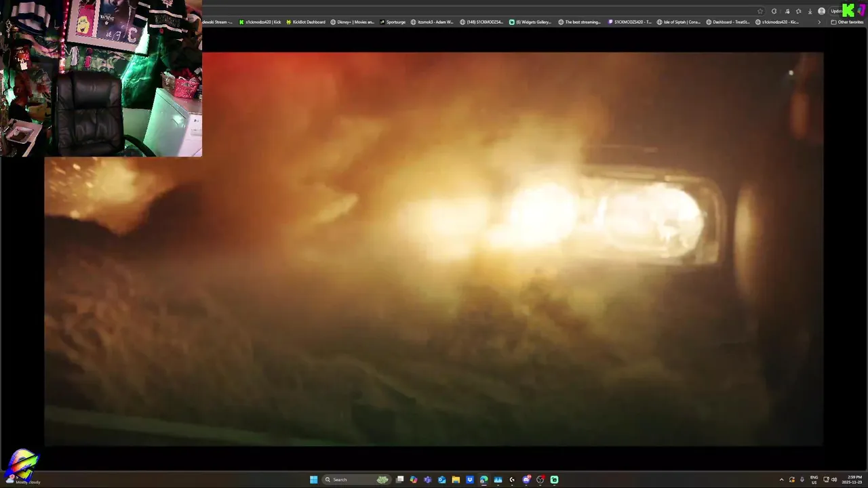Viewport: 868px width, 488px height.
Task: Switch the ENG US input language
Action: point(814,480)
